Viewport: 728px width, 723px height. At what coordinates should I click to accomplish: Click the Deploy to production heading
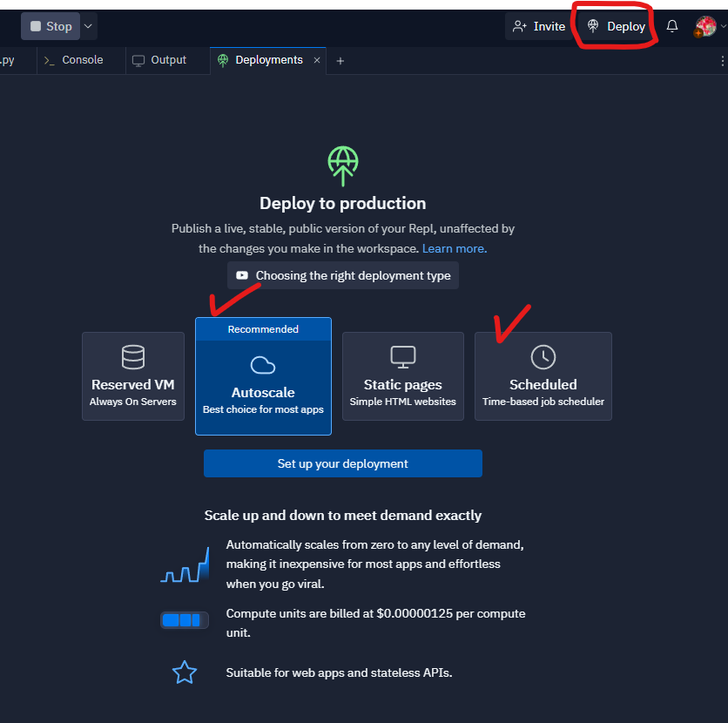pos(342,203)
